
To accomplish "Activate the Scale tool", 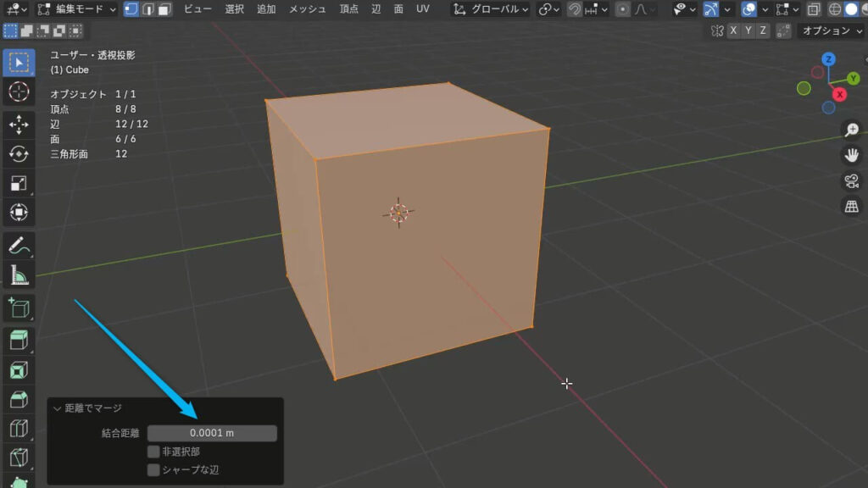I will click(x=19, y=183).
